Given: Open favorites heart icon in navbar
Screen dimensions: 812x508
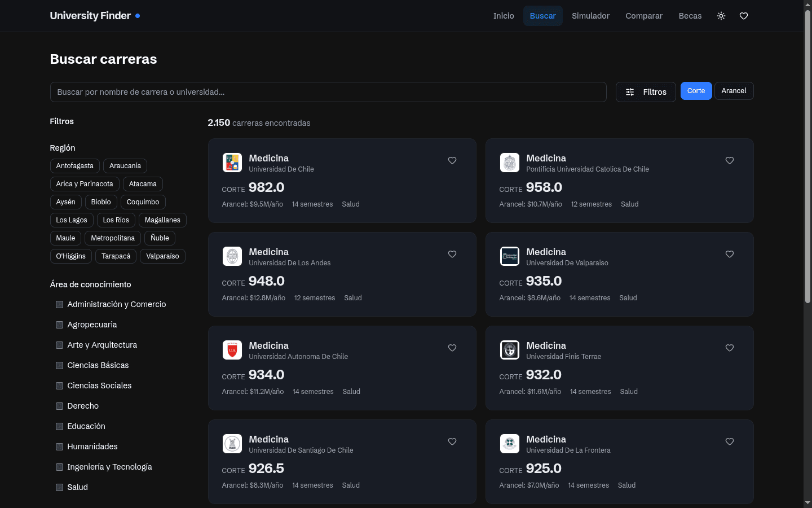Looking at the screenshot, I should pos(744,16).
